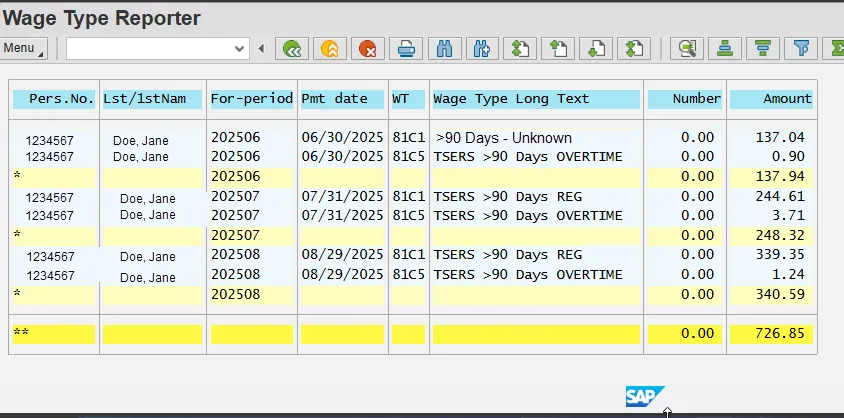Go to Last Page icon
The image size is (844, 418).
[634, 48]
